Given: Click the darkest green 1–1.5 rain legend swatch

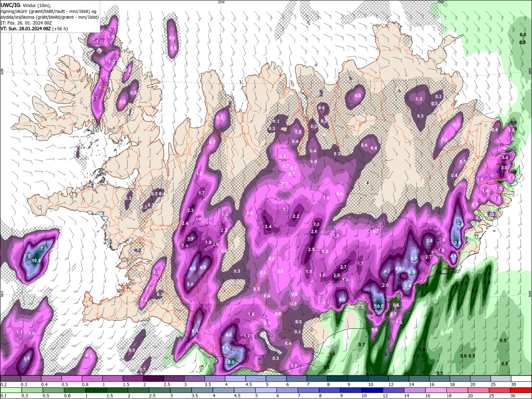Looking at the screenshot, I should [x=96, y=390].
